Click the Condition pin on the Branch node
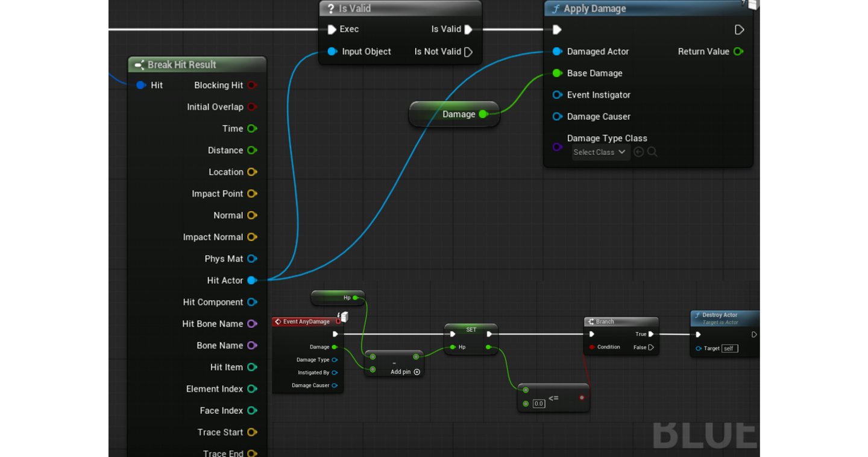 [592, 347]
